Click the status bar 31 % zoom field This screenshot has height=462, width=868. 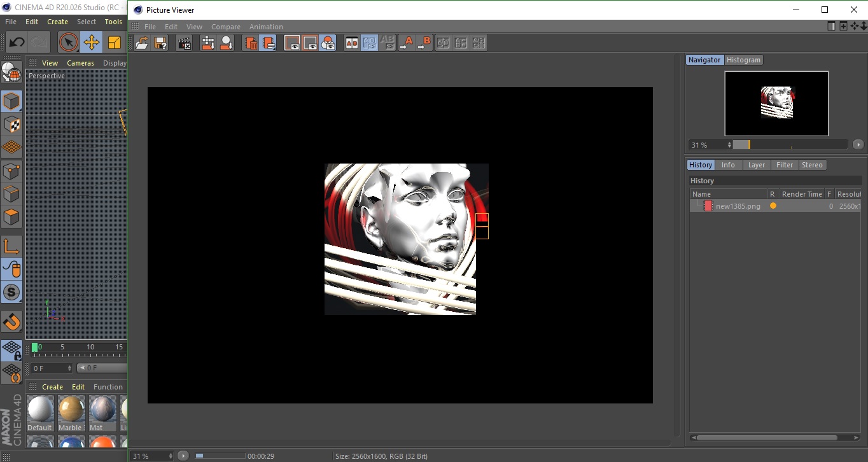click(152, 456)
